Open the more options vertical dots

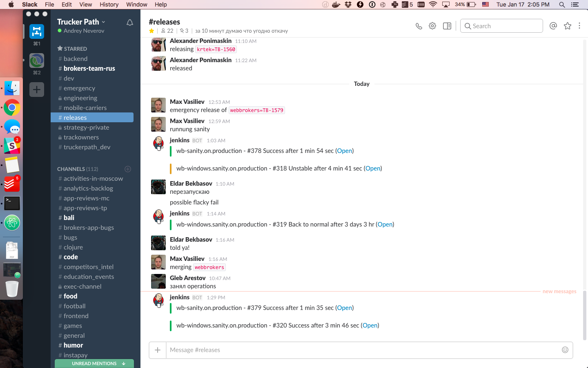coord(579,26)
